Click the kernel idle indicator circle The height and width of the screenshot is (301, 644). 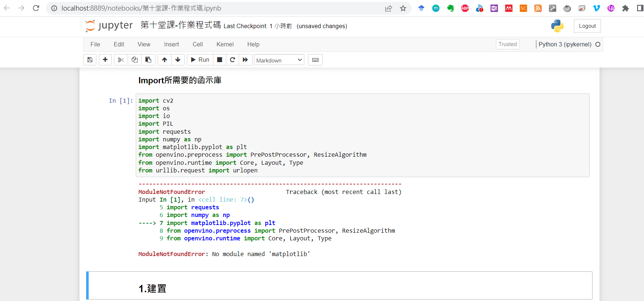[598, 44]
